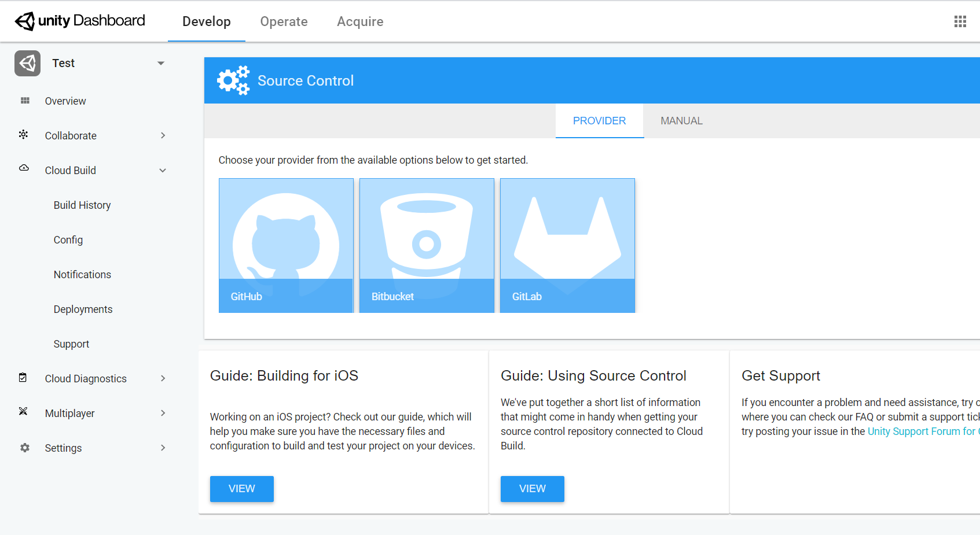Select the Bitbucket provider tile

[427, 246]
